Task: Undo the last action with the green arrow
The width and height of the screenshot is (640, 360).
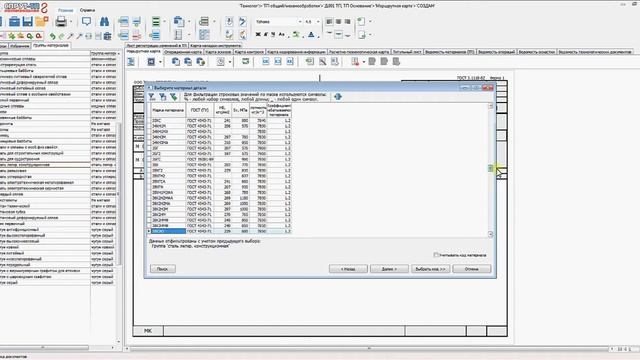Action: pyautogui.click(x=52, y=36)
